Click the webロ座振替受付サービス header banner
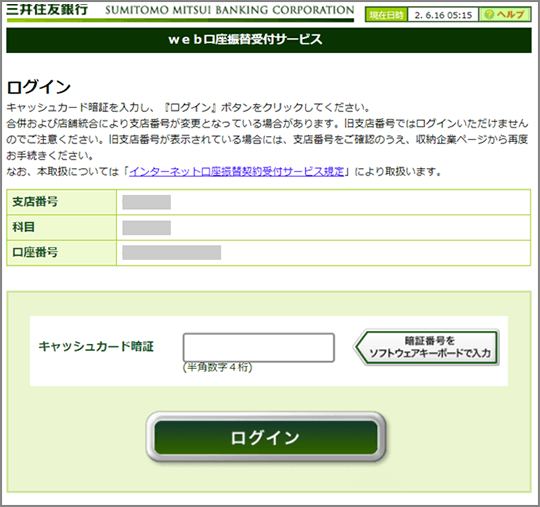 [269, 40]
